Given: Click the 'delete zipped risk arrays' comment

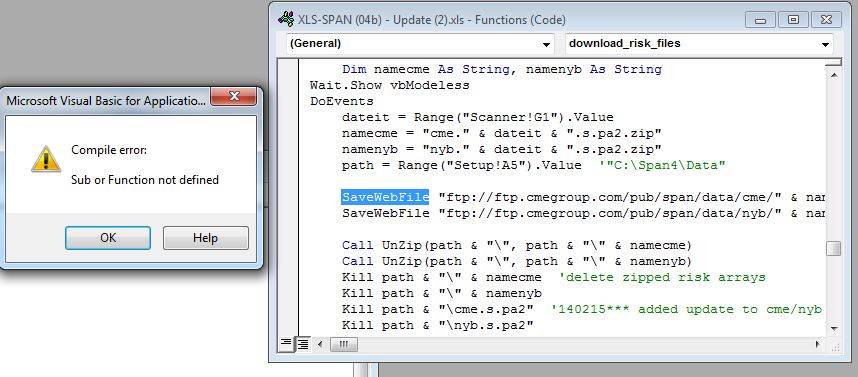Looking at the screenshot, I should (662, 277).
